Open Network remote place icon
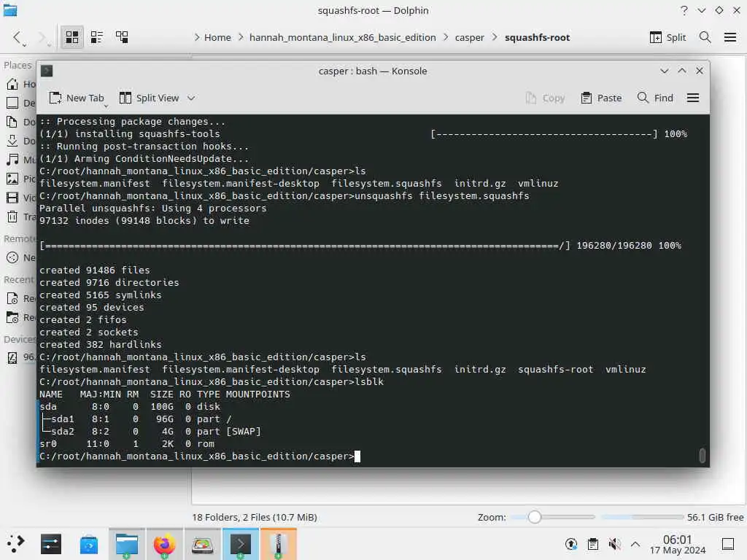 coord(12,257)
